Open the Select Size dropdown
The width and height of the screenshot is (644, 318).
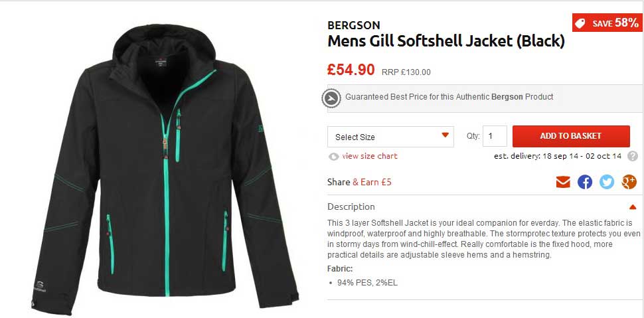click(390, 137)
